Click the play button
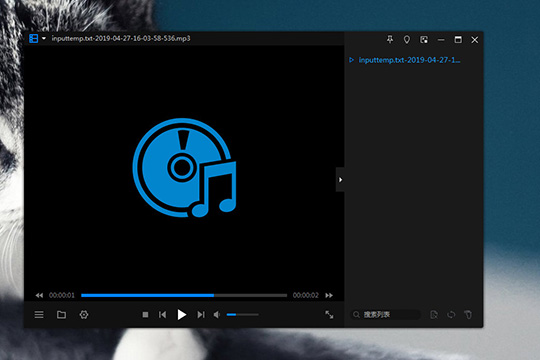The width and height of the screenshot is (540, 360). click(181, 315)
